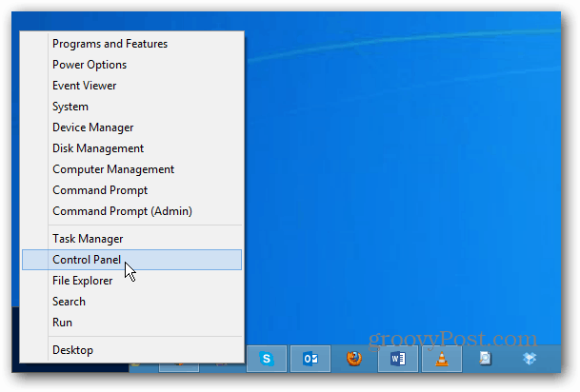Open Programs and Features
The image size is (580, 392).
(131, 44)
